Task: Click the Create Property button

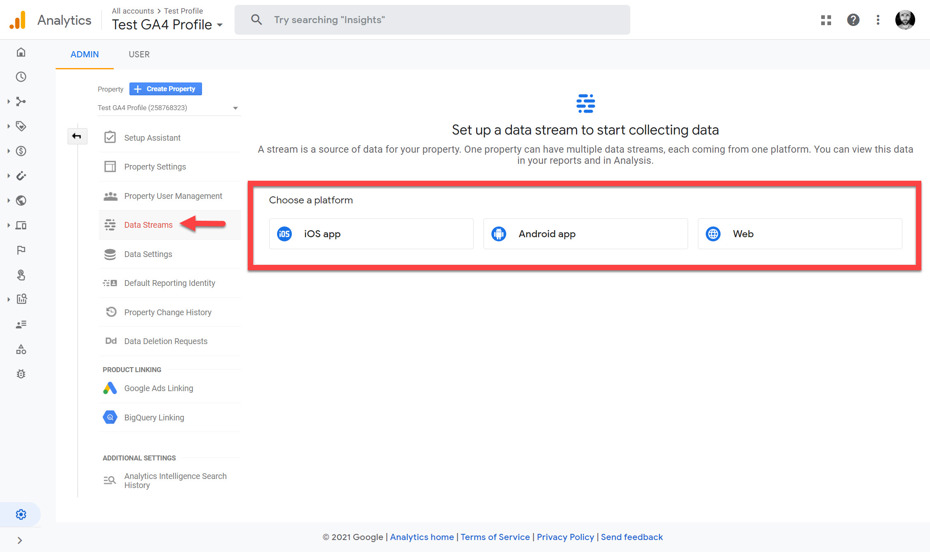Action: pyautogui.click(x=165, y=89)
